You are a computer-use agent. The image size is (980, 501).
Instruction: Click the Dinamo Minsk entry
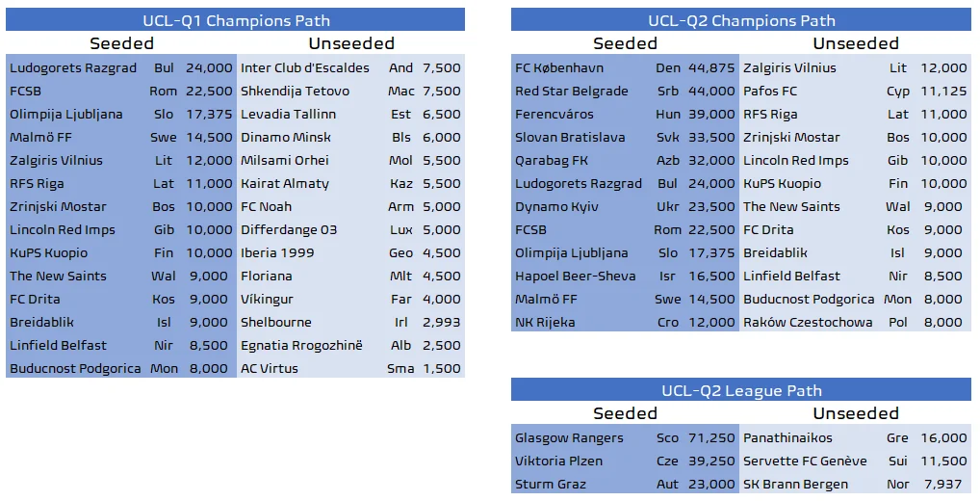[x=286, y=138]
